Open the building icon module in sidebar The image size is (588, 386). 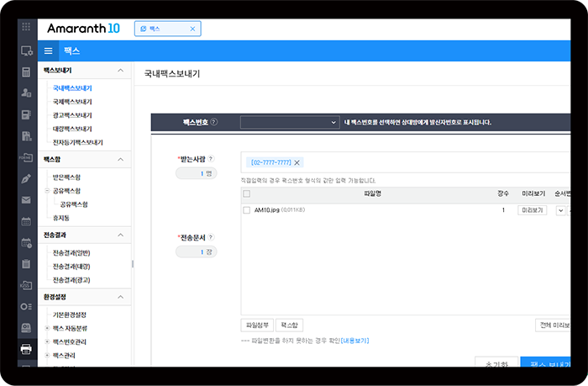[26, 136]
